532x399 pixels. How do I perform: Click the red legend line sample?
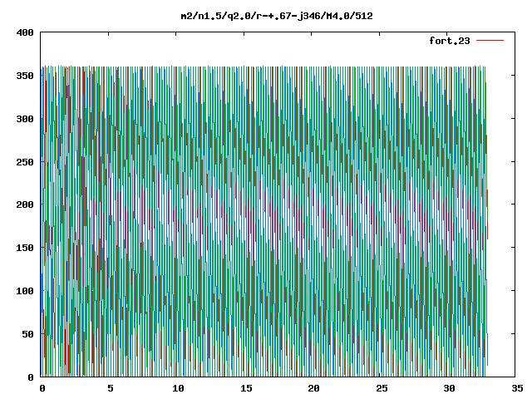[x=490, y=41]
